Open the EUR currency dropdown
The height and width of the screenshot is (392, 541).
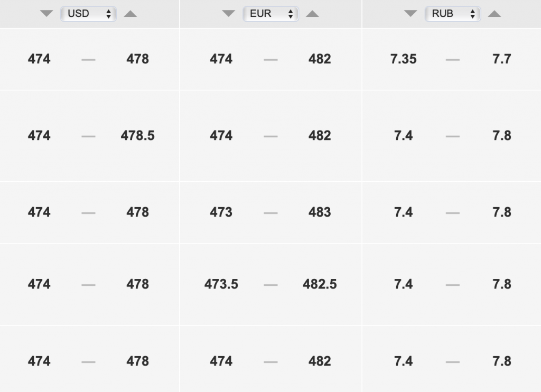coord(270,14)
